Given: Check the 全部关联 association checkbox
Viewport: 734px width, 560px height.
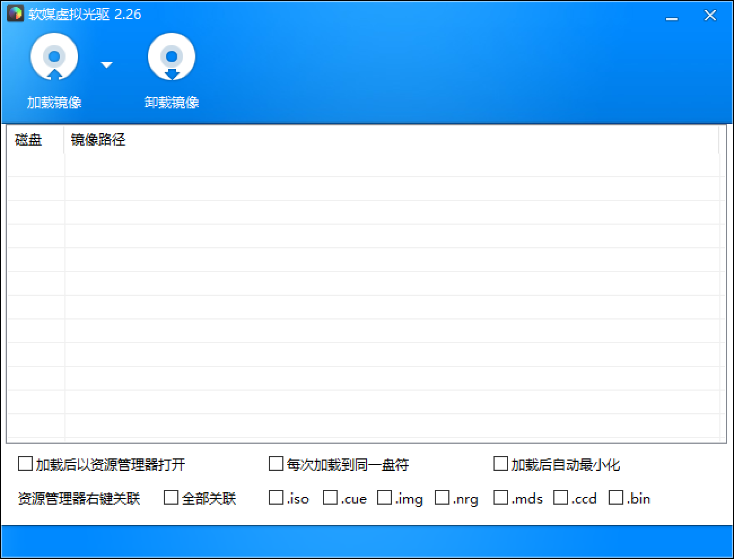Looking at the screenshot, I should click(x=171, y=498).
